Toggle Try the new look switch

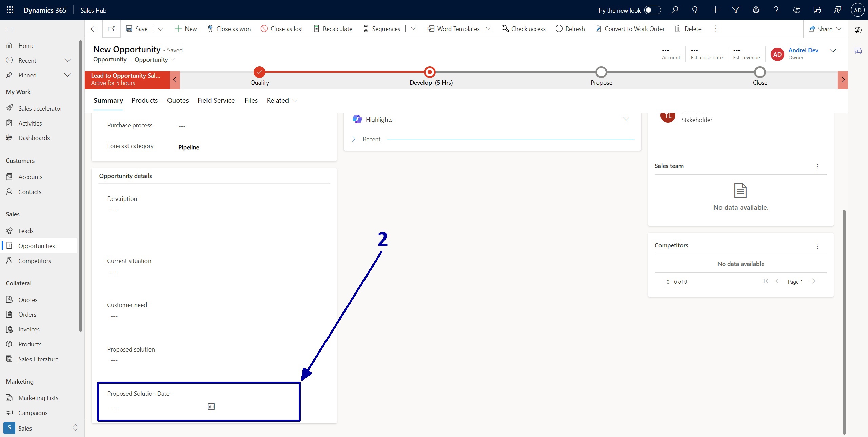click(x=653, y=10)
